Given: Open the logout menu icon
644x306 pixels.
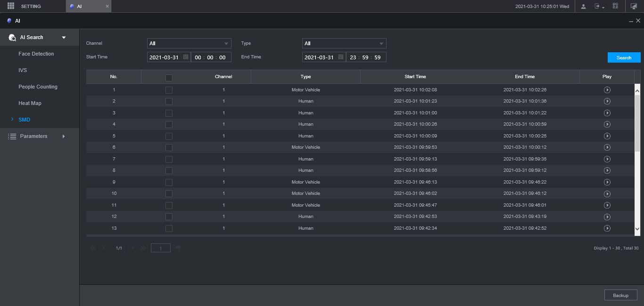Looking at the screenshot, I should click(599, 6).
